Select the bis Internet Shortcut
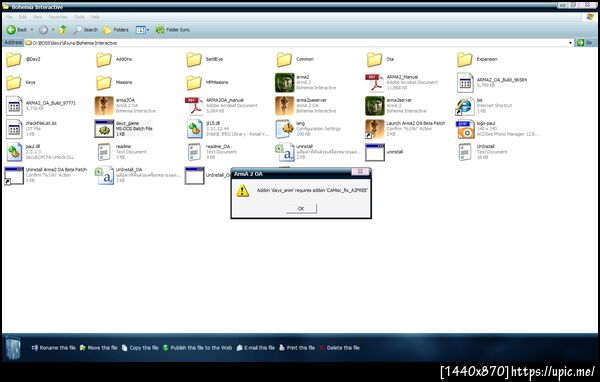Image resolution: width=600 pixels, height=382 pixels. tap(484, 106)
